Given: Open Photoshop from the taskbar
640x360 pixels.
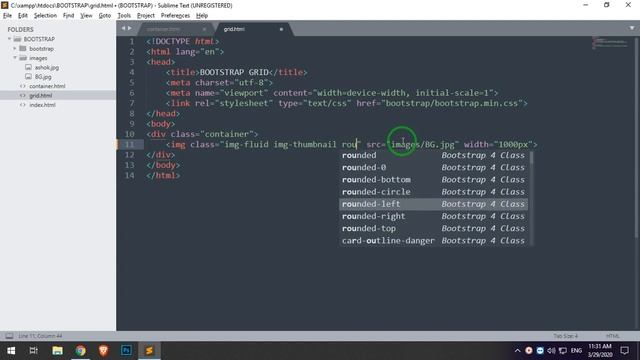Looking at the screenshot, I should tap(126, 351).
